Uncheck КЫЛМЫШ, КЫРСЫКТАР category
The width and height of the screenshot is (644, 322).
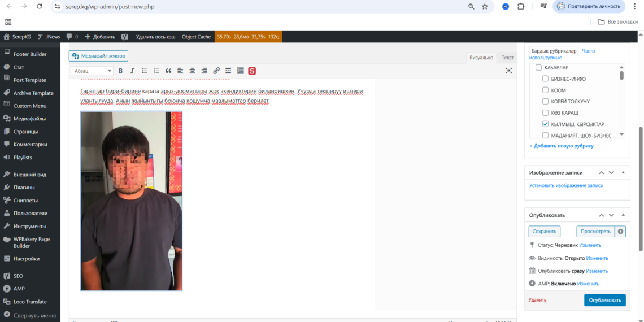(x=545, y=124)
